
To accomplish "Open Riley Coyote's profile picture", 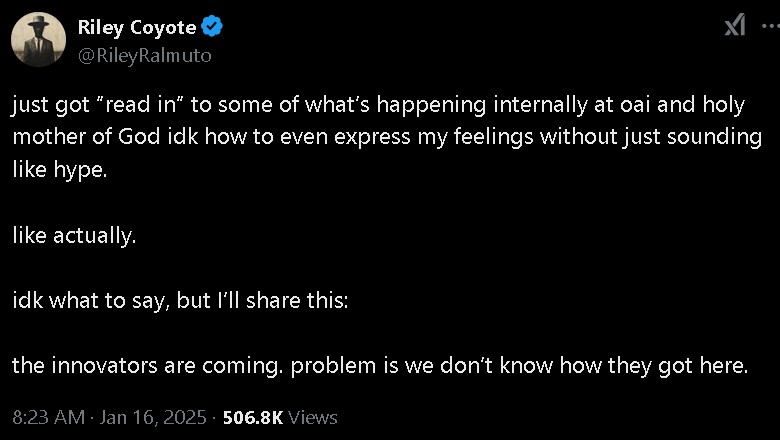I will pyautogui.click(x=39, y=42).
